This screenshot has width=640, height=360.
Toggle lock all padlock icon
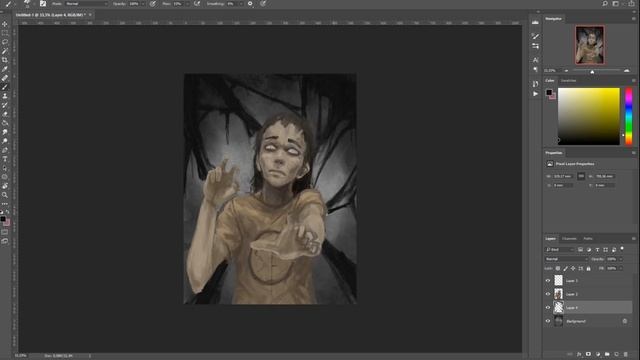point(588,269)
